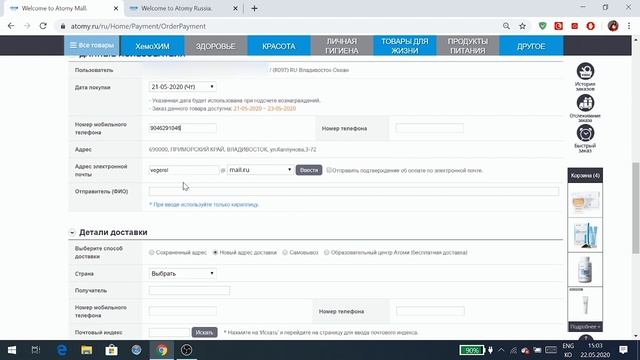Click the page vertical scrollbar thumb
The image size is (640, 360).
point(636,208)
